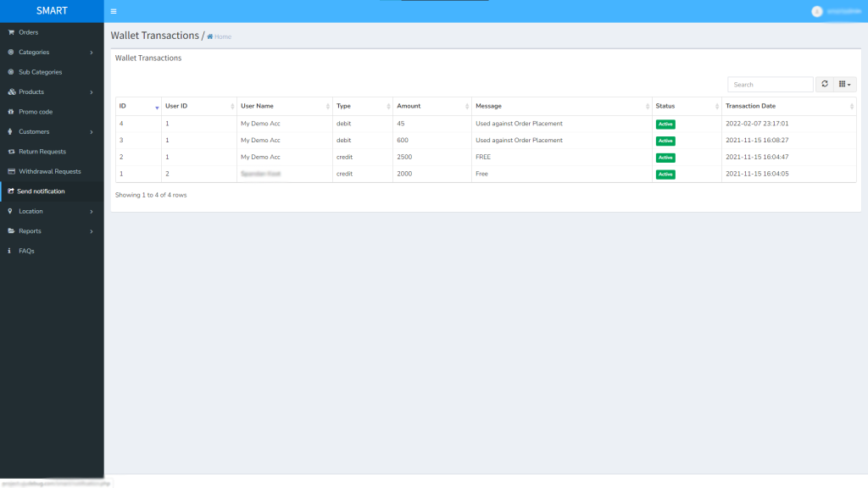Refresh the wallet transactions table
The height and width of the screenshot is (488, 868).
pyautogui.click(x=823, y=84)
